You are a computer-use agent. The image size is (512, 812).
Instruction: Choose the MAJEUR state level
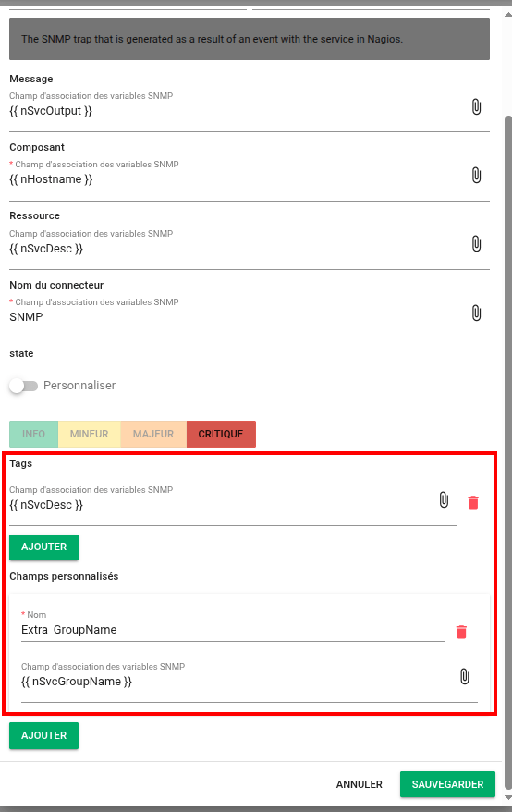click(153, 434)
